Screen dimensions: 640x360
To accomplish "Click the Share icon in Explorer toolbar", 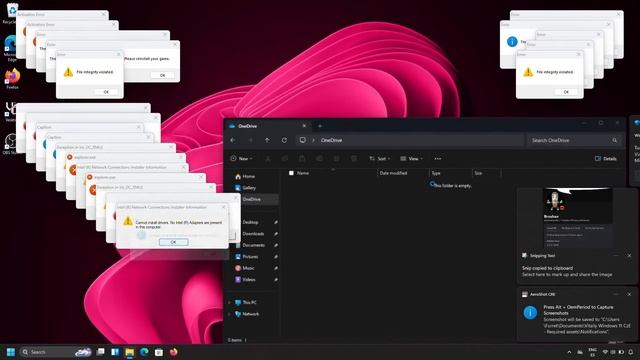I will pyautogui.click(x=336, y=158).
